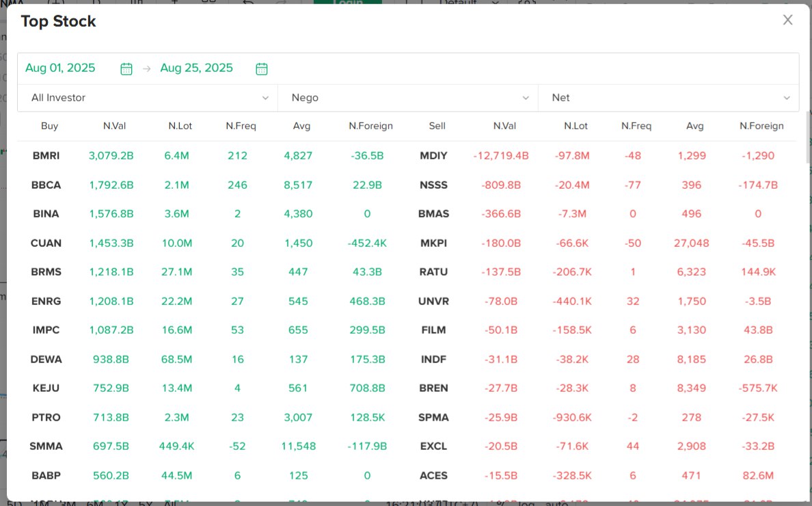Image resolution: width=812 pixels, height=506 pixels.
Task: Open the IMPC ticker
Action: pyautogui.click(x=46, y=330)
